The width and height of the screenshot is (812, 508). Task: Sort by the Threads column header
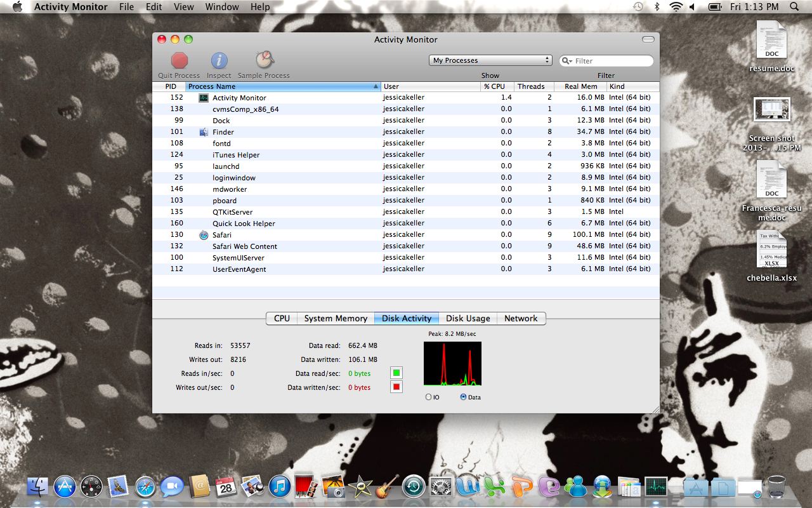[x=534, y=86]
